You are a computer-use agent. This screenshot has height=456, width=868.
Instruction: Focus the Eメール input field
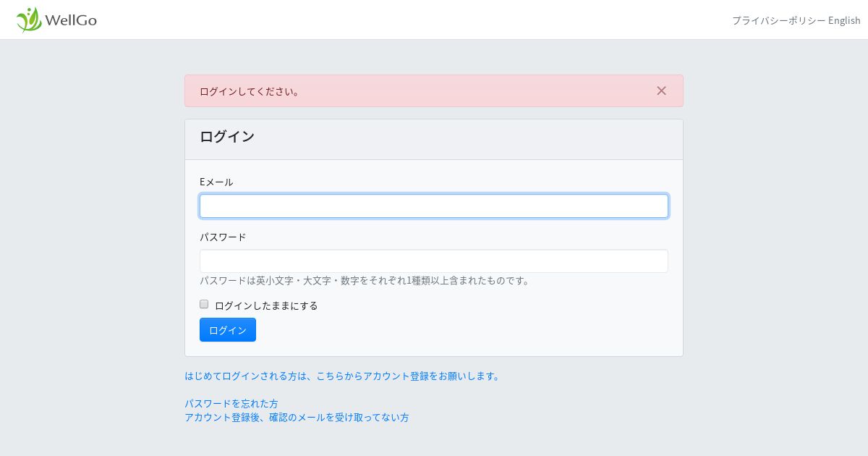point(434,206)
